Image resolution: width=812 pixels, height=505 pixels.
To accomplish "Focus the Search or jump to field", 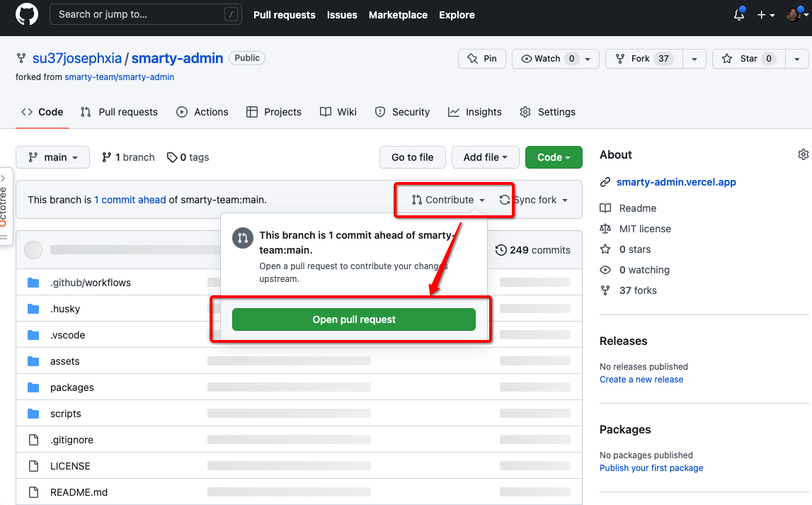I will [x=145, y=14].
